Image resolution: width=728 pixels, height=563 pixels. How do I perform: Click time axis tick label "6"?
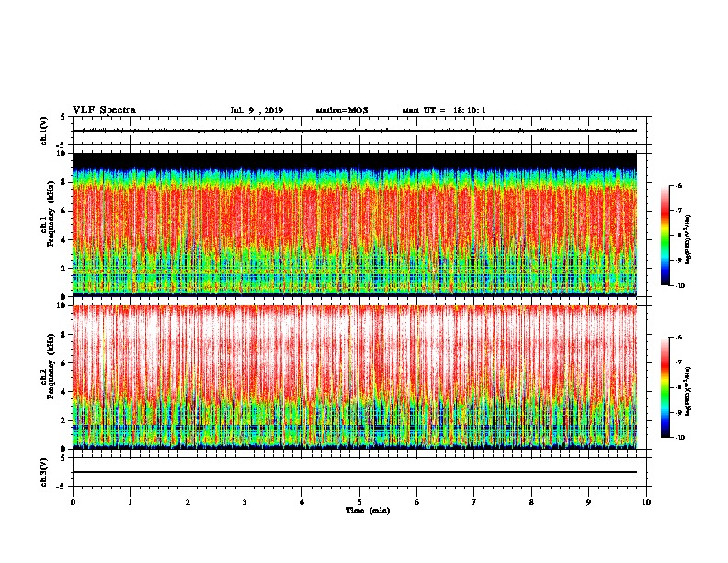pos(417,502)
